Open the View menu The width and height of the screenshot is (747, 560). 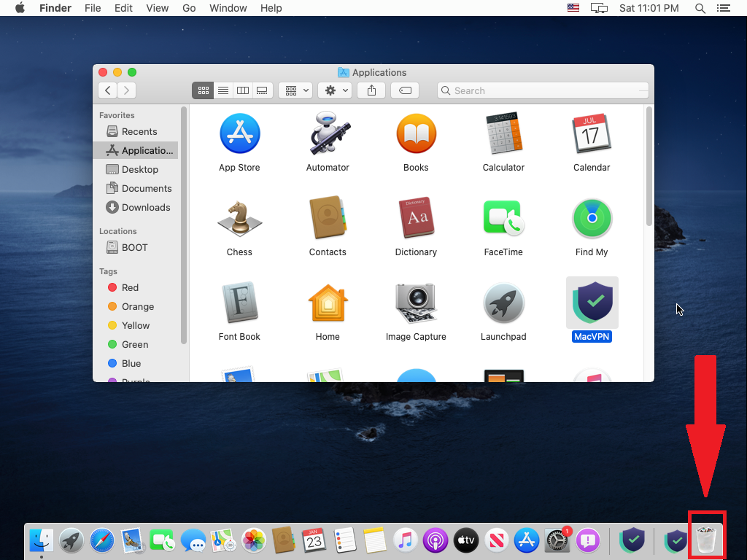click(158, 8)
